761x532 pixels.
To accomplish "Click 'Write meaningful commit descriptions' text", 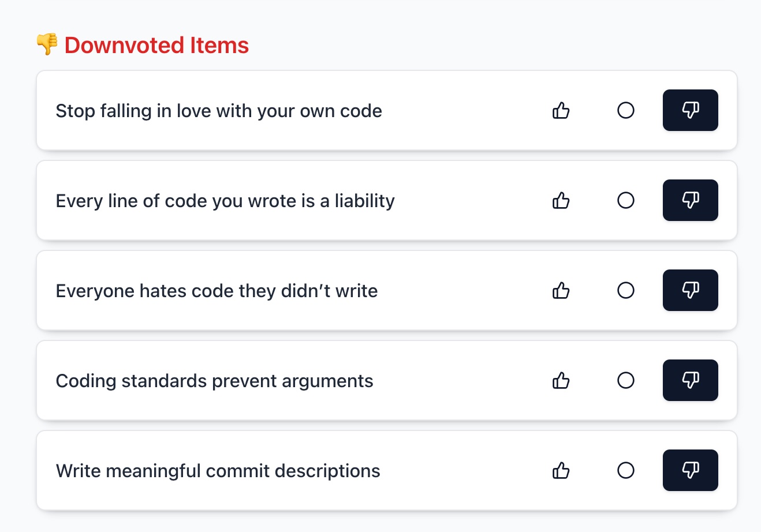I will (218, 471).
